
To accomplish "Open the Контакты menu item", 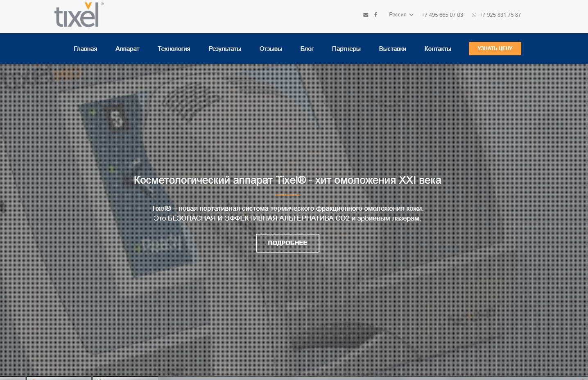I will [438, 49].
